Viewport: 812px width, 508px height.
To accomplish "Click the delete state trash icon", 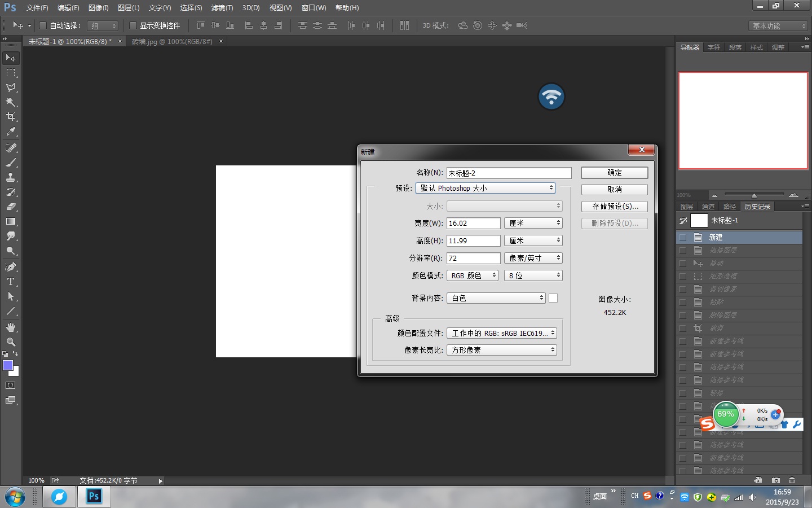I will pos(792,480).
